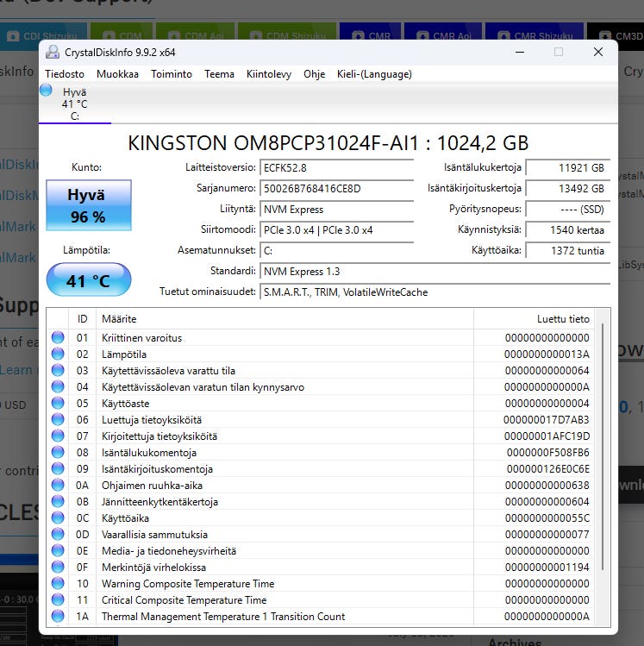Viewport: 644px width, 646px height.
Task: Click the Sarjanumero field value
Action: click(x=336, y=188)
